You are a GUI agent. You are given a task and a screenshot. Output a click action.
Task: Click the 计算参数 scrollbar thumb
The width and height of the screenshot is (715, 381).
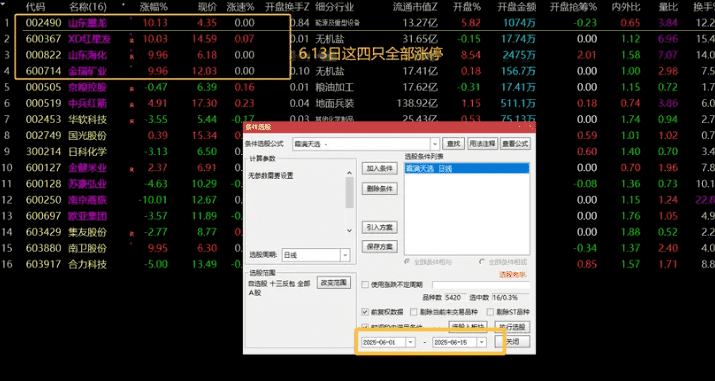(x=349, y=192)
